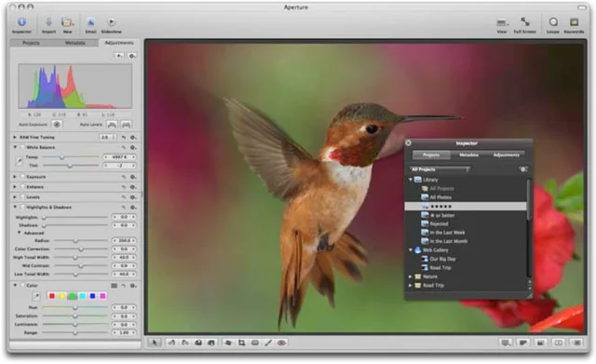The image size is (596, 364).
Task: Click the Lift tool
Action: point(198,343)
